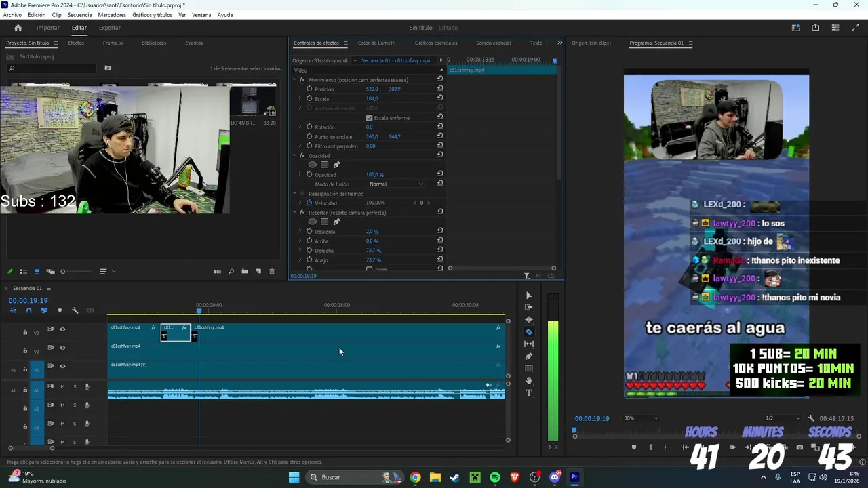This screenshot has height=488, width=868.
Task: Enable voice-over record on A2
Action: coord(87,405)
